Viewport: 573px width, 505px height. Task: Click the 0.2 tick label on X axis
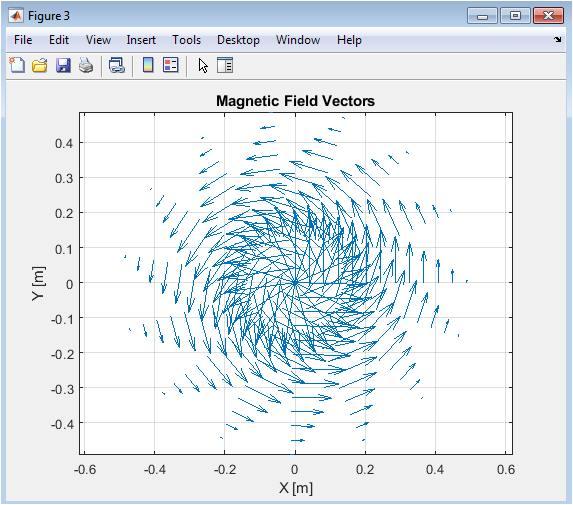click(x=365, y=469)
